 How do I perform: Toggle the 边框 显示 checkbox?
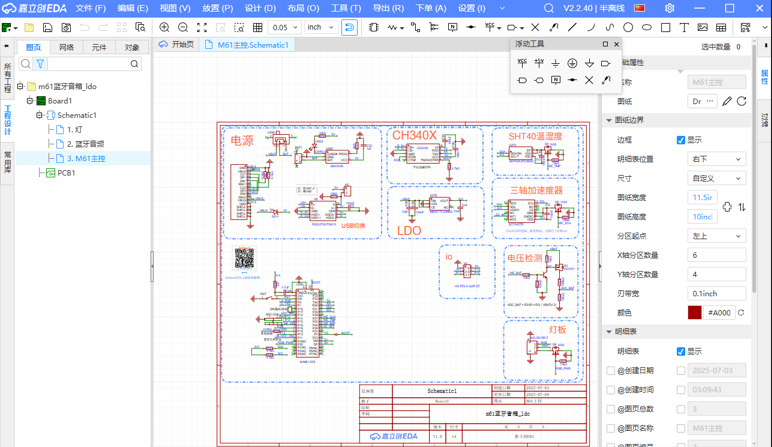681,140
